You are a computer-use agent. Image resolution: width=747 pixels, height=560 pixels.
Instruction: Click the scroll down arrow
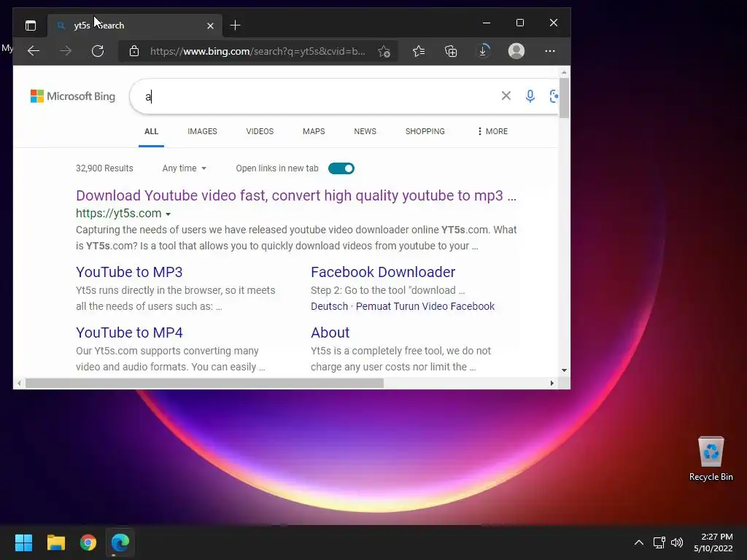coord(564,370)
